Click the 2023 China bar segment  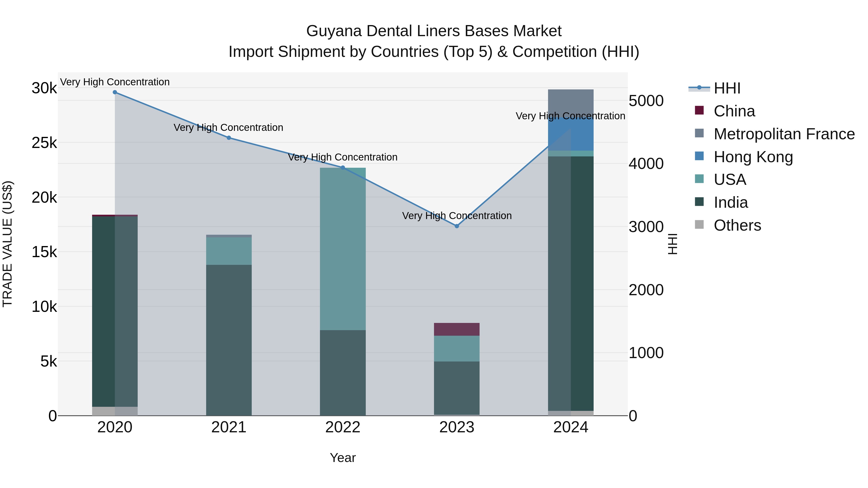pyautogui.click(x=457, y=329)
